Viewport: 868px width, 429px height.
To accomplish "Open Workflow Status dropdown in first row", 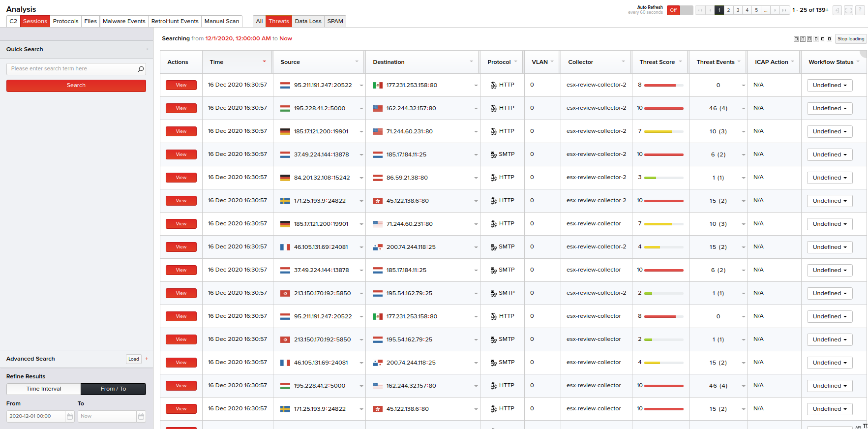I will pyautogui.click(x=829, y=85).
